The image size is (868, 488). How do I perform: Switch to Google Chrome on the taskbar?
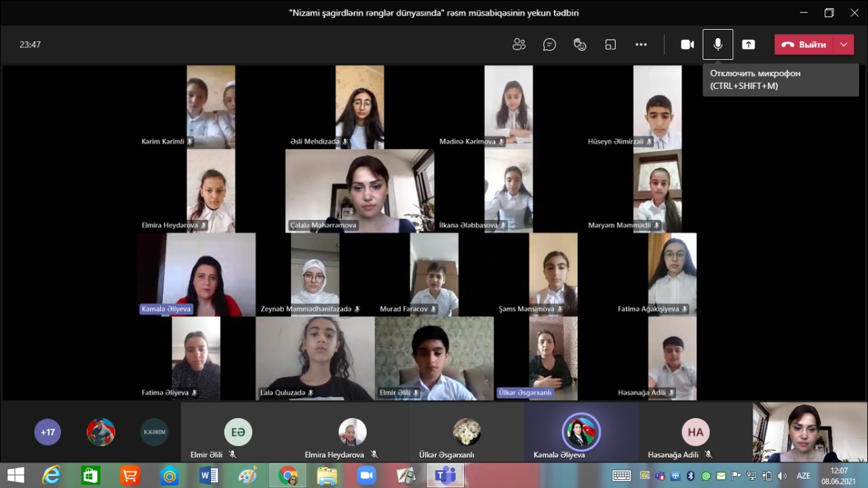tap(288, 475)
